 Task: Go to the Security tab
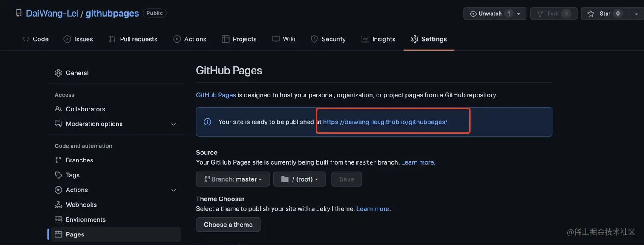328,39
